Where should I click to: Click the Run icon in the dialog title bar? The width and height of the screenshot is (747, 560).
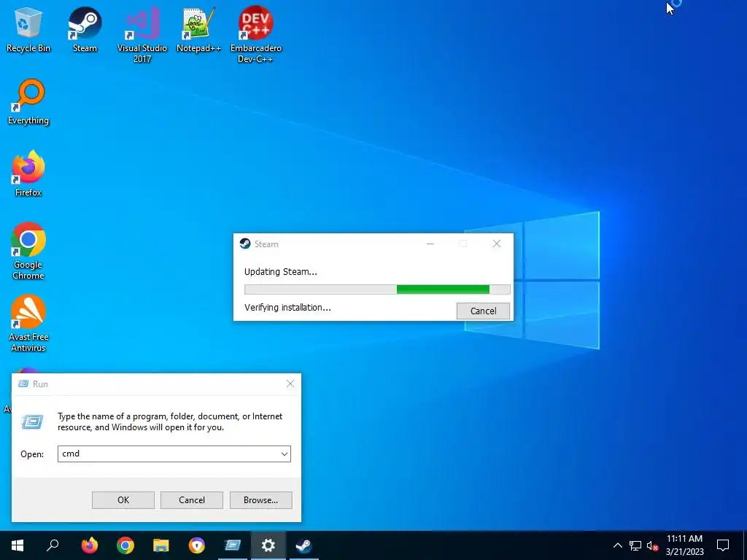coord(23,384)
